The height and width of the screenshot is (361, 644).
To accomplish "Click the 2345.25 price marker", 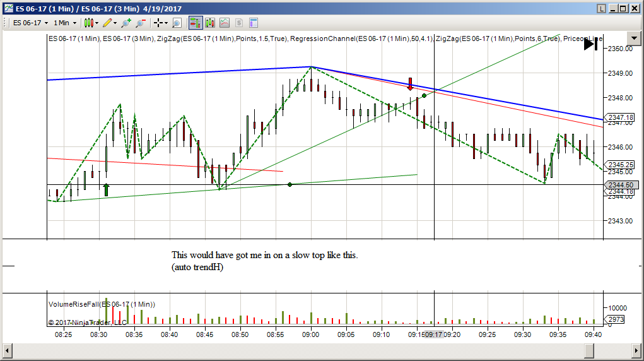I will pos(619,165).
